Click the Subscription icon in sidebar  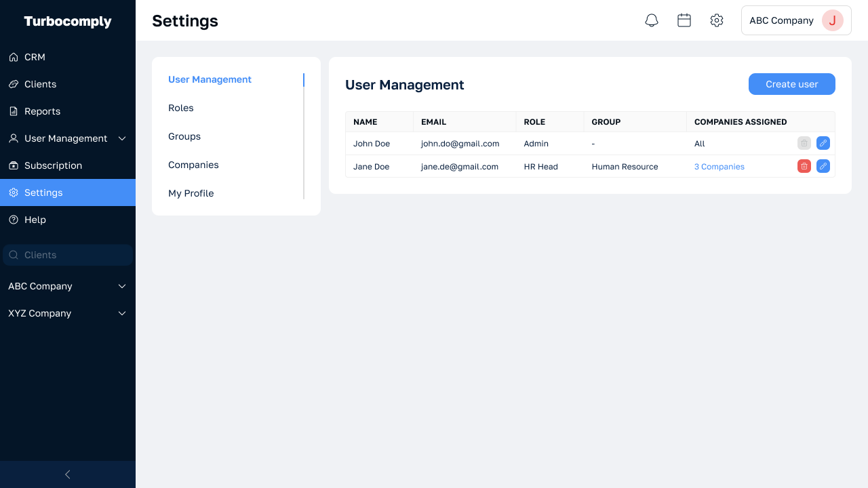click(14, 165)
